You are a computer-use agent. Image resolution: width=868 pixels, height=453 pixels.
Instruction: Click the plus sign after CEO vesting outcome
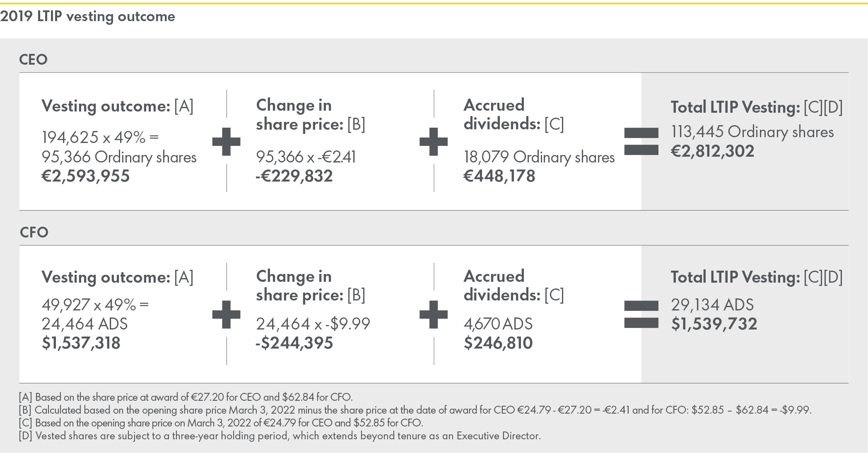click(x=226, y=141)
